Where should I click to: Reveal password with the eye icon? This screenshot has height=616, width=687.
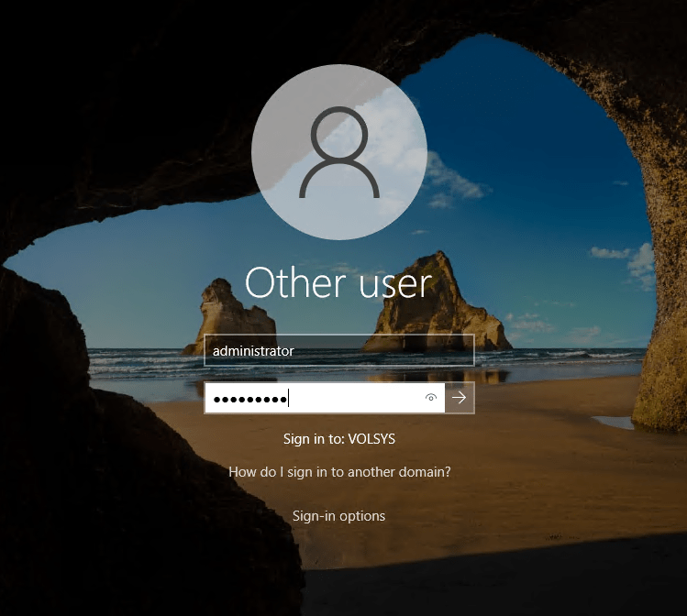tap(430, 398)
